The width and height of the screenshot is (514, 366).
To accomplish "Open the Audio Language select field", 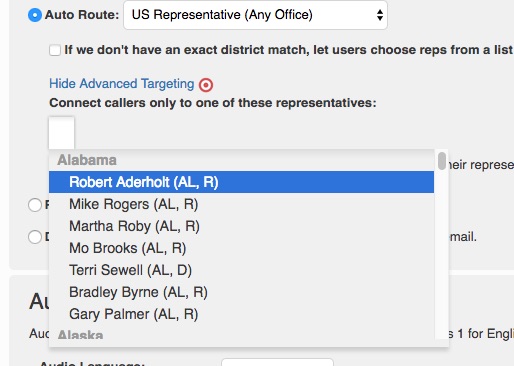I will tap(277, 362).
